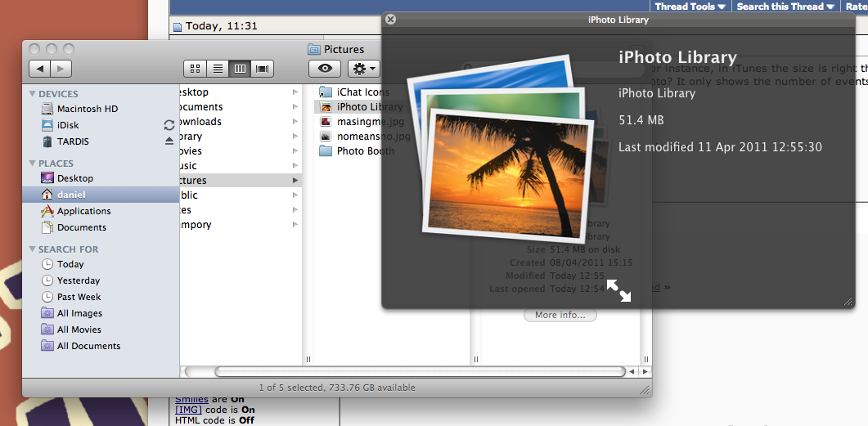Enter full screen in Quick Look panel
Viewport: 868px width, 426px height.
619,290
